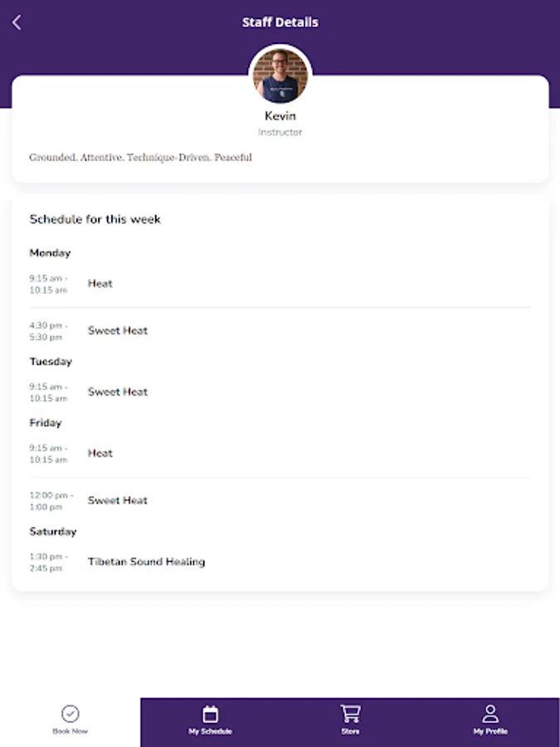Viewport: 560px width, 747px height.
Task: Open Saturday Tibetan Sound Healing class
Action: tap(280, 562)
